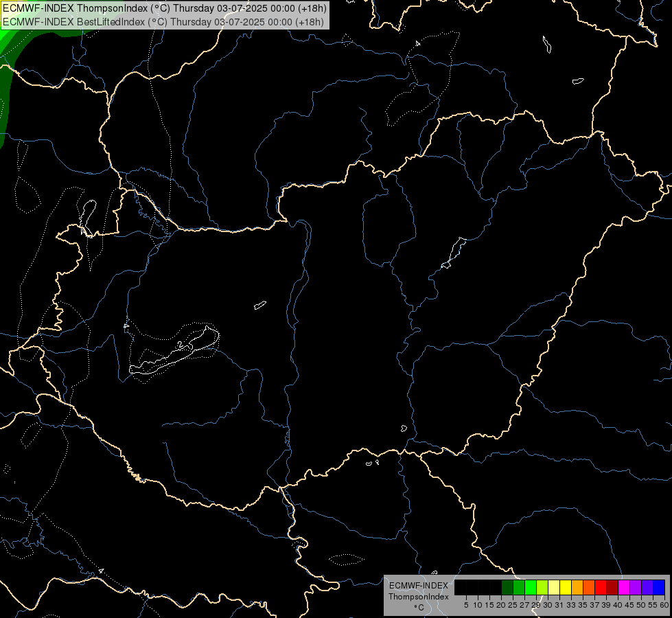This screenshot has width=672, height=618.
Task: Pick the orange 33-35 legend swatch
Action: point(577,588)
